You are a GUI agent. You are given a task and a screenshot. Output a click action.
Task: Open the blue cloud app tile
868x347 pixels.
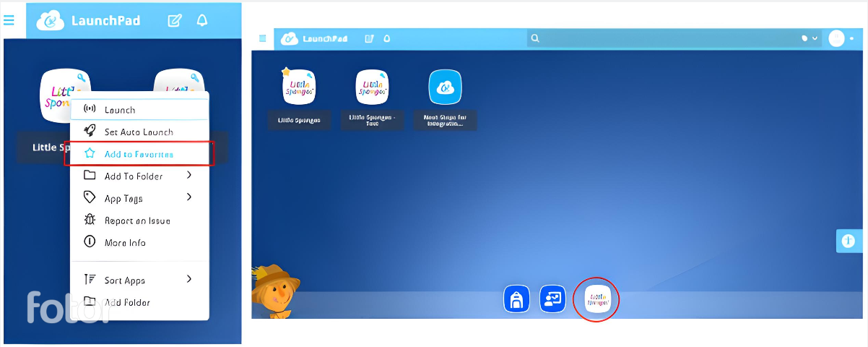tap(445, 87)
